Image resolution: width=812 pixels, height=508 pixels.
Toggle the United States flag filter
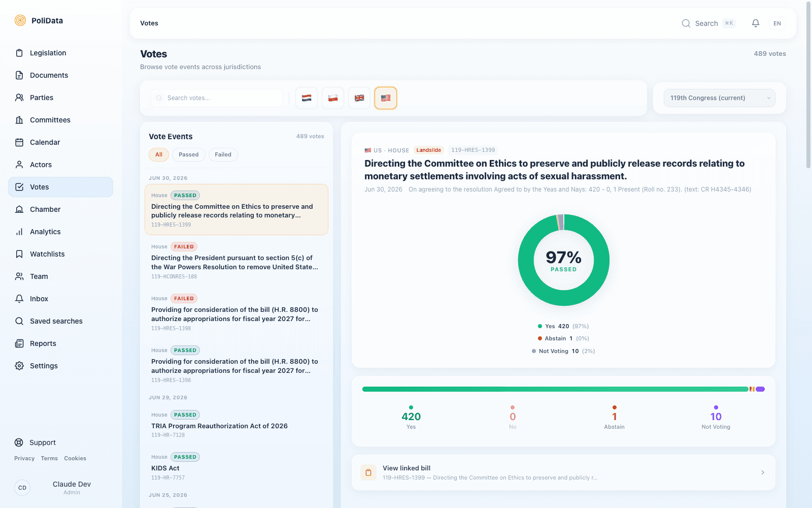[386, 98]
